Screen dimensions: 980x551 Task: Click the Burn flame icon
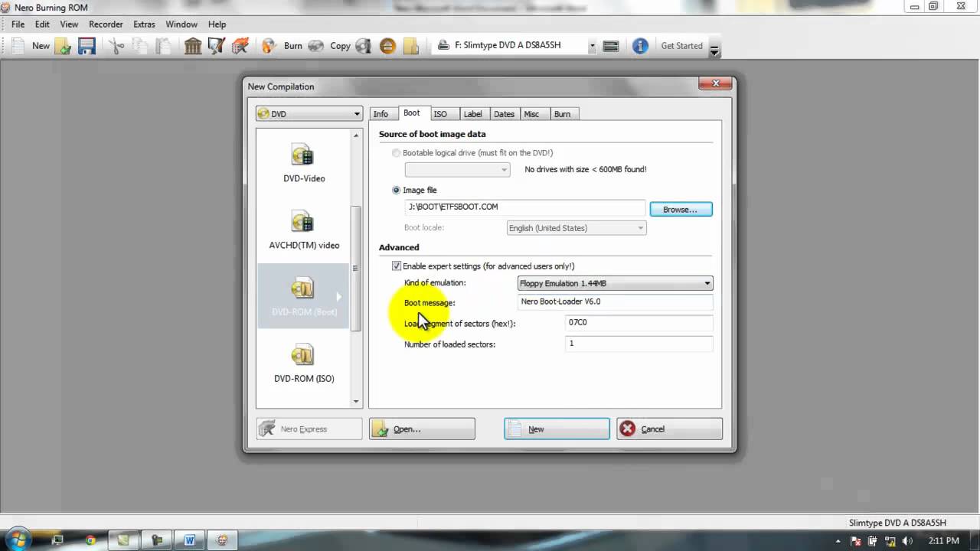click(x=269, y=46)
